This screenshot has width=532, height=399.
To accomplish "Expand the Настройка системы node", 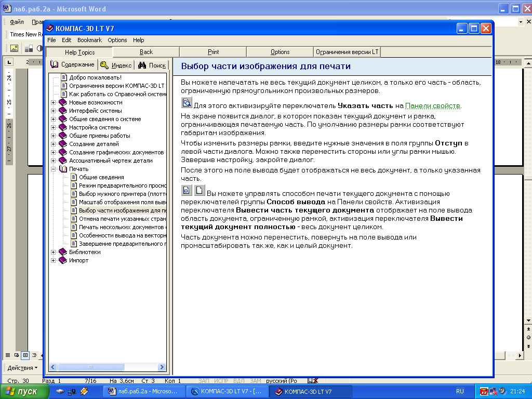I will [x=54, y=127].
